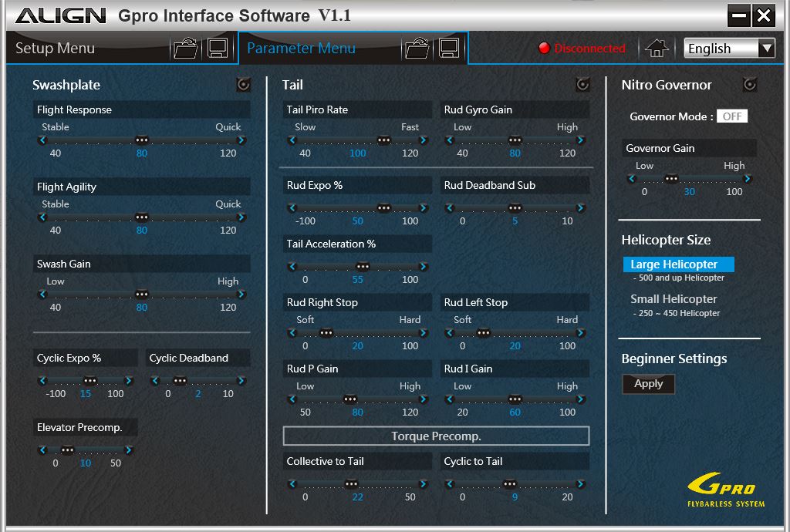This screenshot has height=532, width=790.
Task: Click Tail Piro Rate value 100
Action: tap(358, 153)
